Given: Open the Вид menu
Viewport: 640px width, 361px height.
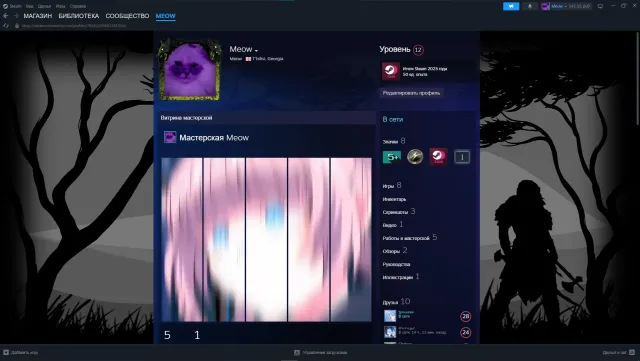Looking at the screenshot, I should [x=30, y=6].
